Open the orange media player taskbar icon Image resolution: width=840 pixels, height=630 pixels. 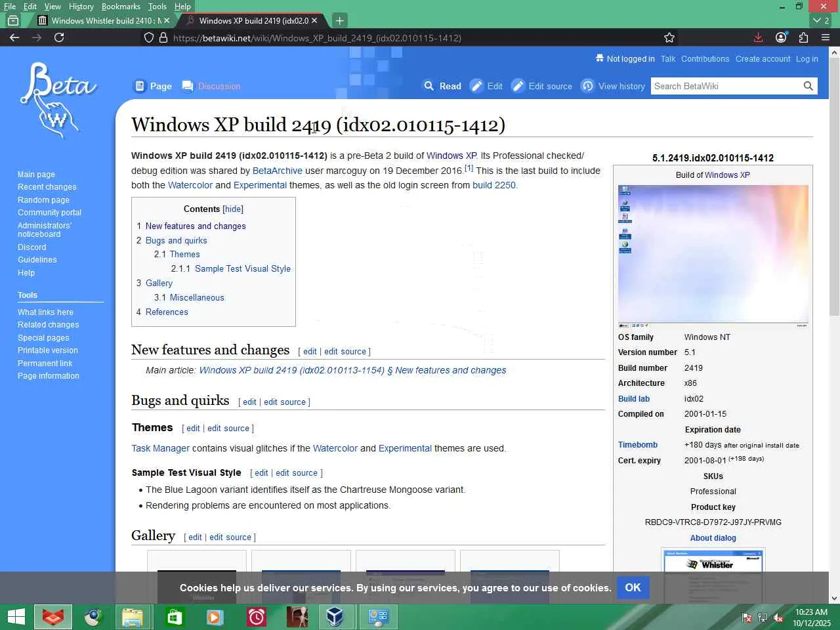click(x=215, y=617)
